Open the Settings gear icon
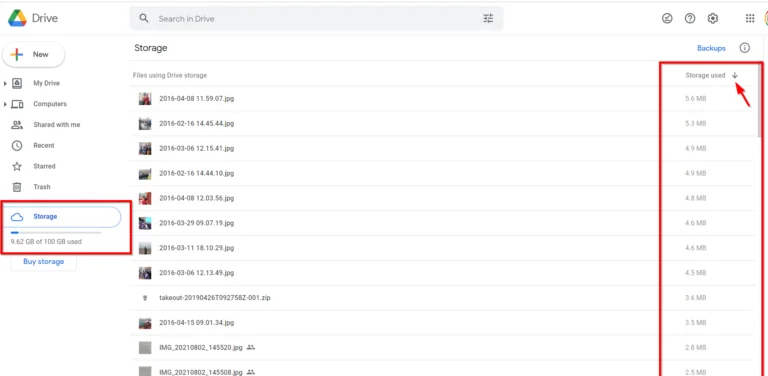Image resolution: width=768 pixels, height=376 pixels. pyautogui.click(x=713, y=19)
